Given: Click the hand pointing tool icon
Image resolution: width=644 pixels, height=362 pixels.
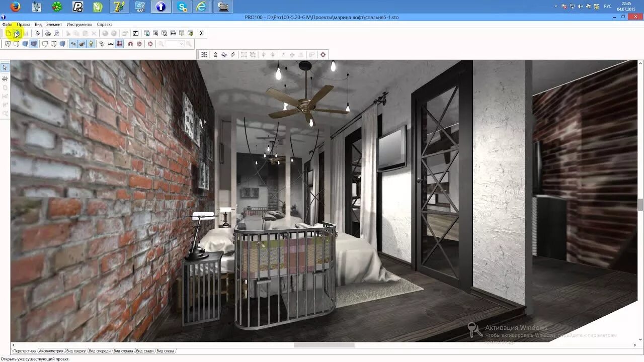Looking at the screenshot, I should 102,44.
